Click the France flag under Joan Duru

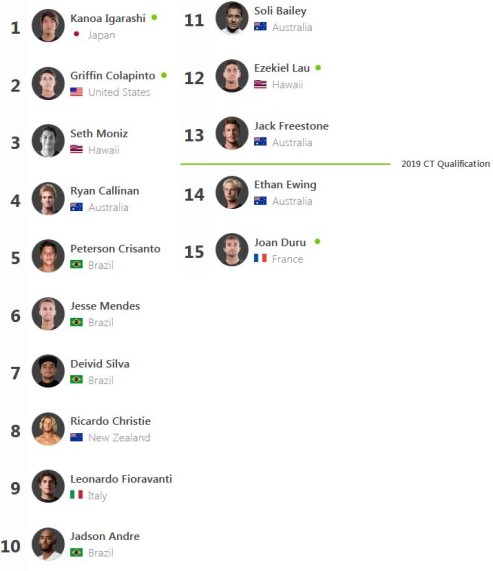pos(260,258)
